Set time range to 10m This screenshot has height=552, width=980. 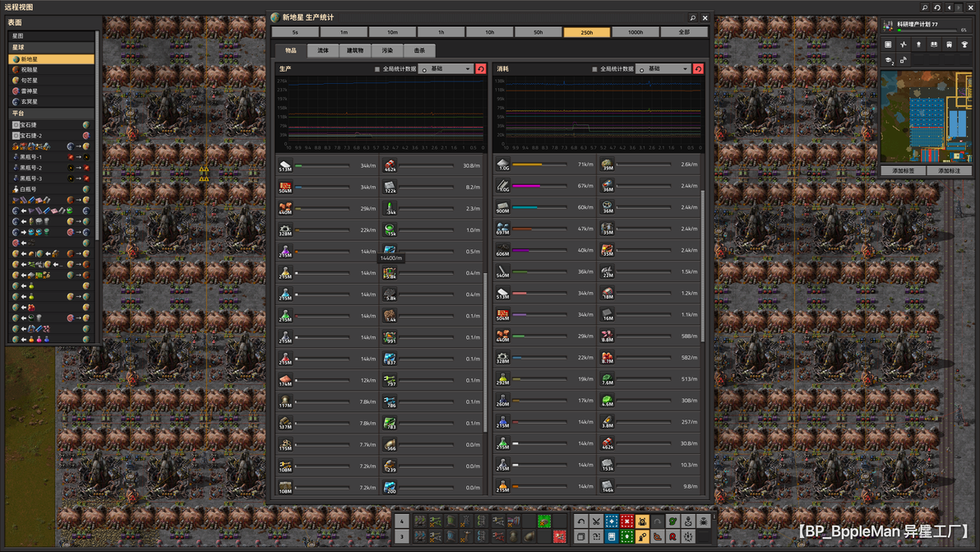point(392,32)
